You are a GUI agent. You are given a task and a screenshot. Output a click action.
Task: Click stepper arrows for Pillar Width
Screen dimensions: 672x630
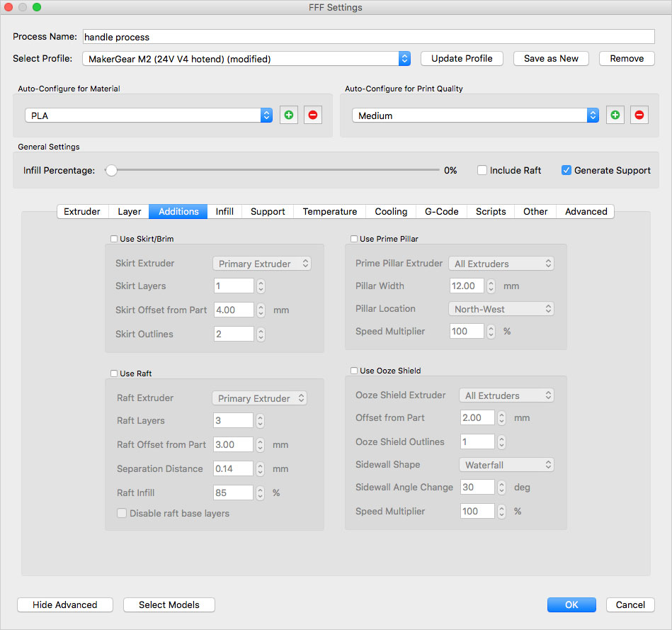coord(491,286)
